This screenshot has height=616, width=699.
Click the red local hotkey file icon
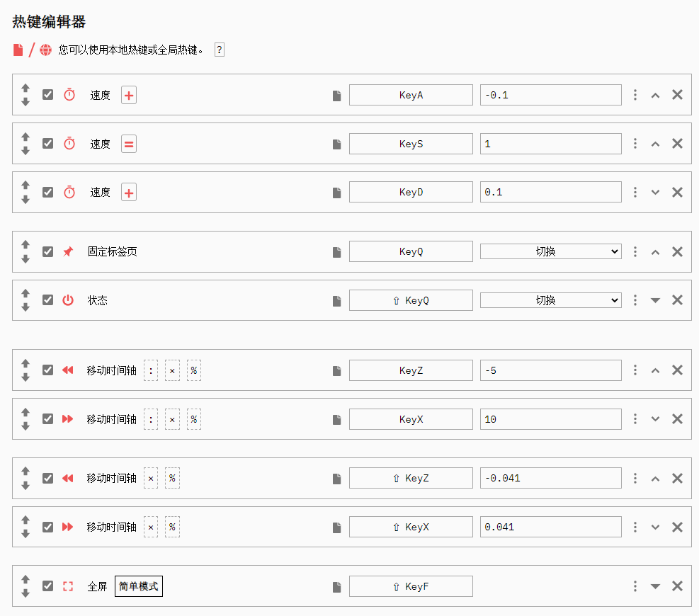(x=18, y=50)
